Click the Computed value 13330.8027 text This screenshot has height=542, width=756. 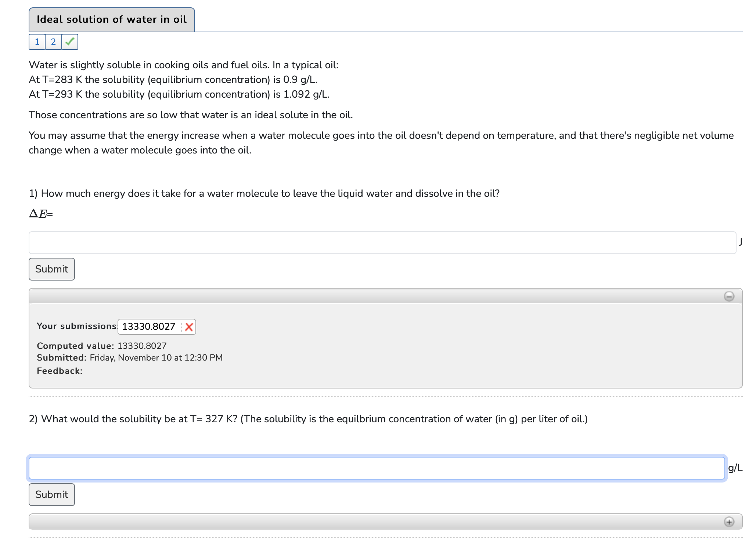142,346
